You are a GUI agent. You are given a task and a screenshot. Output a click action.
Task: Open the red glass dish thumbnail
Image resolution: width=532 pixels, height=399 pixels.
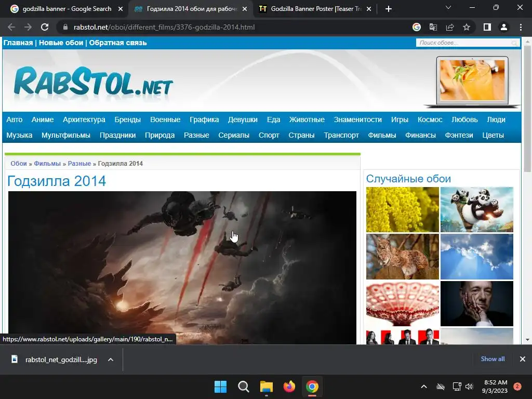click(403, 303)
